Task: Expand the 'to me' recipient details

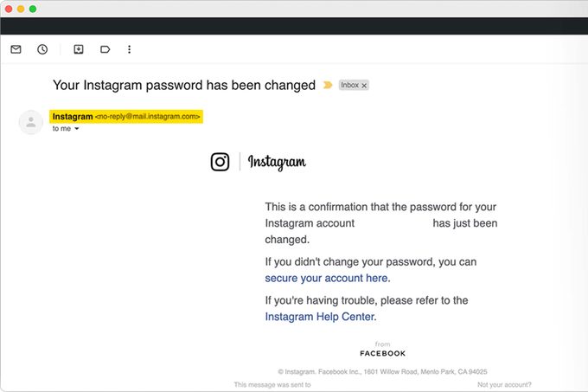Action: [76, 129]
